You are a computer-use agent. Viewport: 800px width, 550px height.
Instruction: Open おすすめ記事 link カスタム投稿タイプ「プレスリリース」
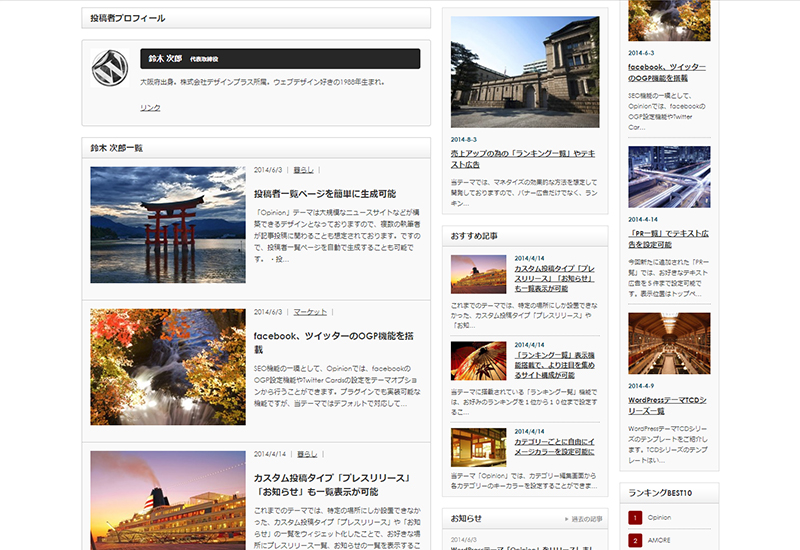click(x=555, y=278)
